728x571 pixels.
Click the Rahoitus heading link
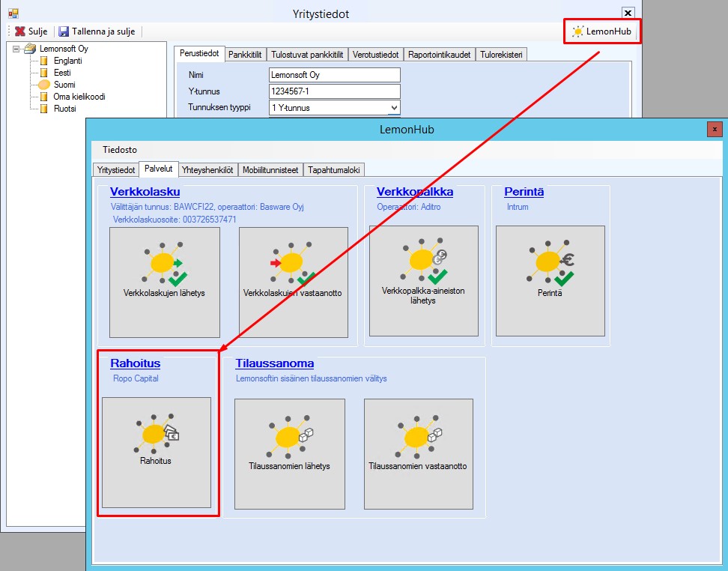pos(135,363)
